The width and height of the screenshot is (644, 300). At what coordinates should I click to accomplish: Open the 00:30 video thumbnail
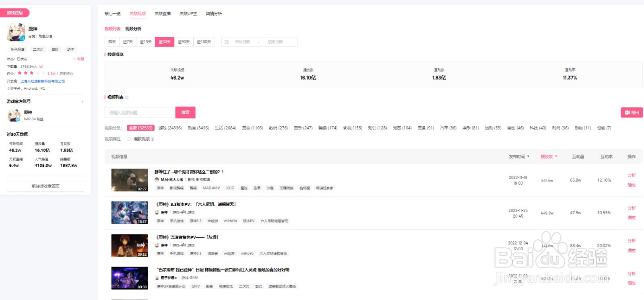(130, 278)
